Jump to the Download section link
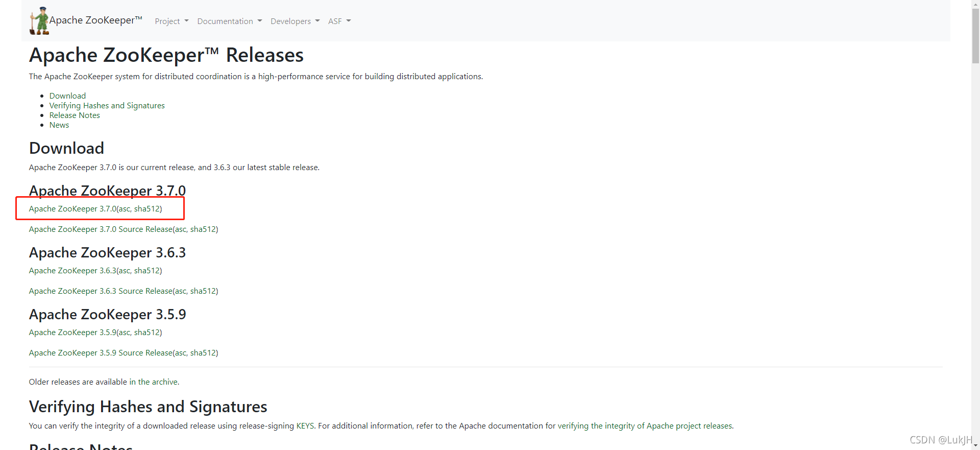The image size is (980, 450). (x=67, y=96)
